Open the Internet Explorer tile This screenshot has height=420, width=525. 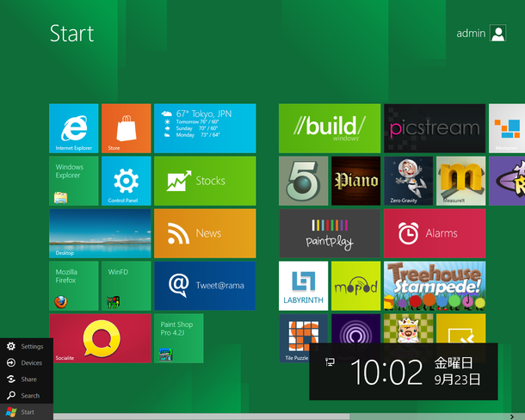point(74,128)
